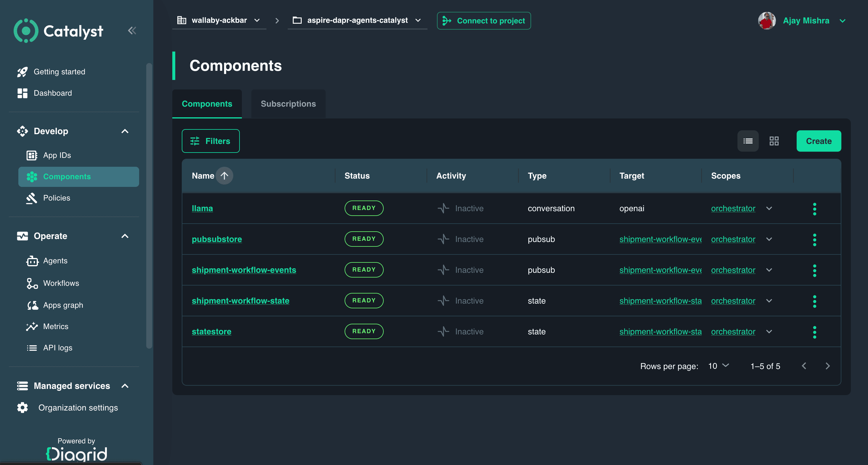
Task: Open Policies in the Develop menu
Action: click(x=57, y=198)
